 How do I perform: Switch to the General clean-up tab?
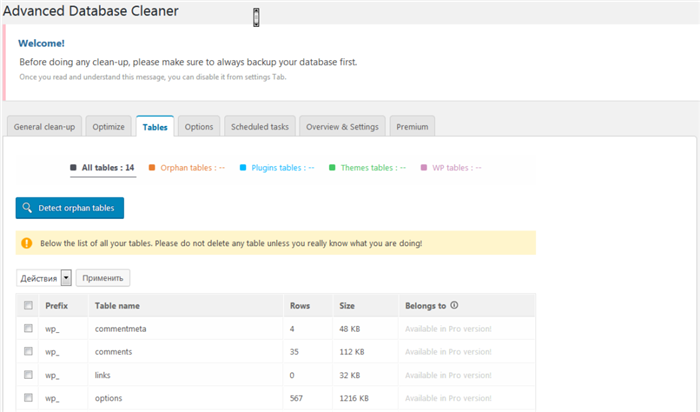pyautogui.click(x=44, y=127)
